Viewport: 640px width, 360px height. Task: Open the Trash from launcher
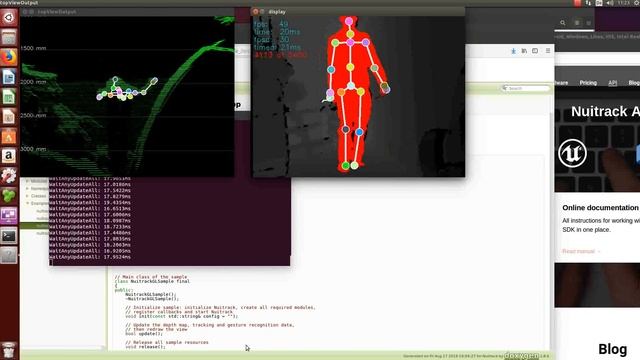pos(9,350)
